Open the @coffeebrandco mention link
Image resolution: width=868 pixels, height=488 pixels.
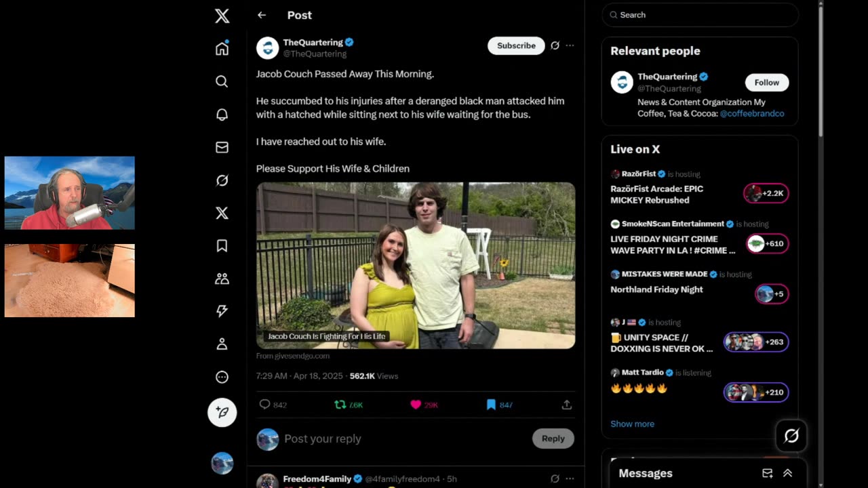(752, 113)
